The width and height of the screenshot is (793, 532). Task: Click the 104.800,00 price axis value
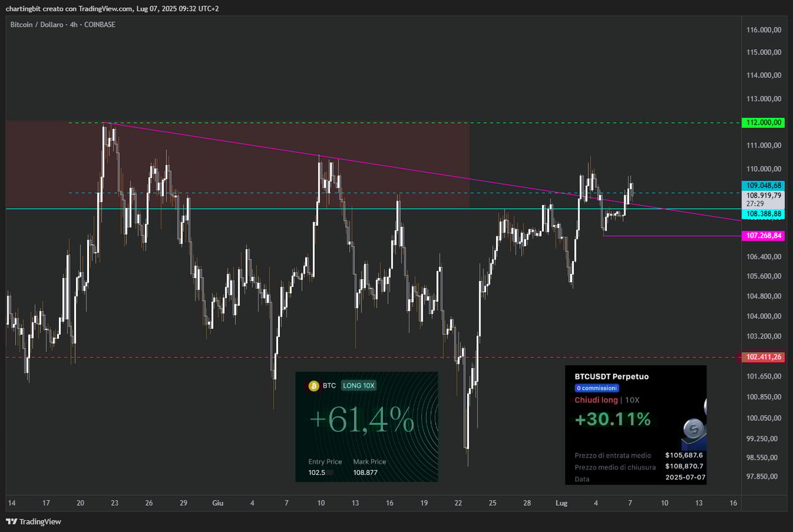[x=764, y=296]
